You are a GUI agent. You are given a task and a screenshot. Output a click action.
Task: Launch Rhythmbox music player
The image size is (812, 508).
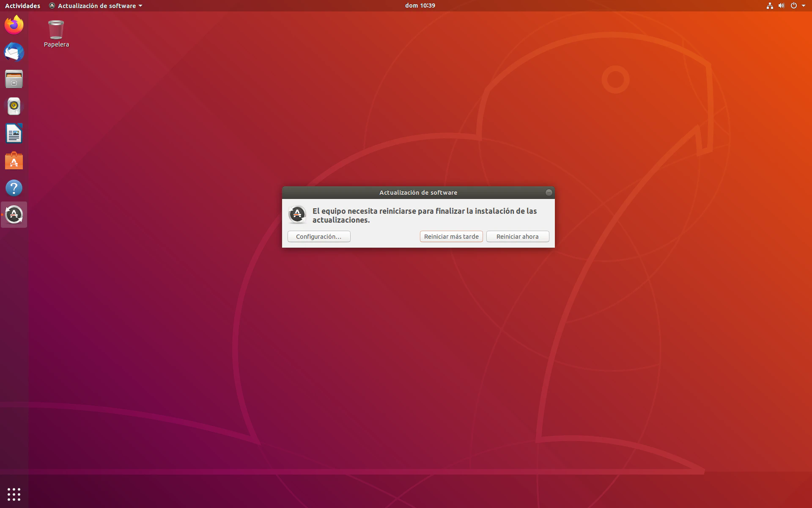point(14,106)
